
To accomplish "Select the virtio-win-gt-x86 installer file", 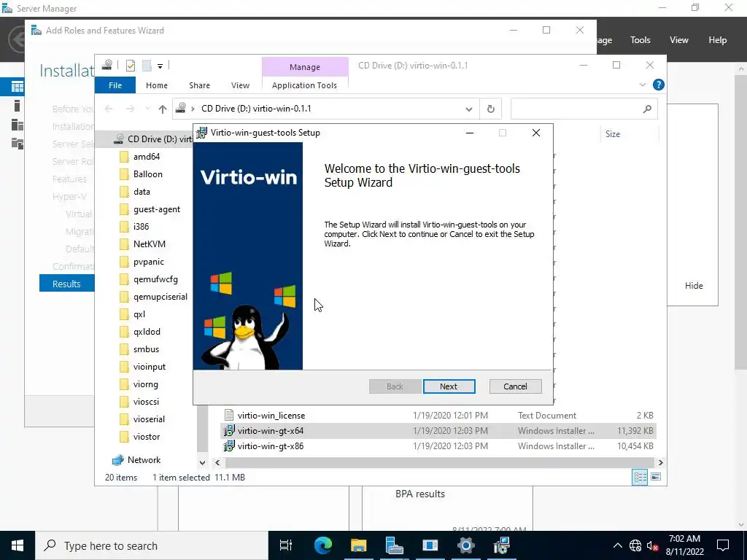I will 270,446.
